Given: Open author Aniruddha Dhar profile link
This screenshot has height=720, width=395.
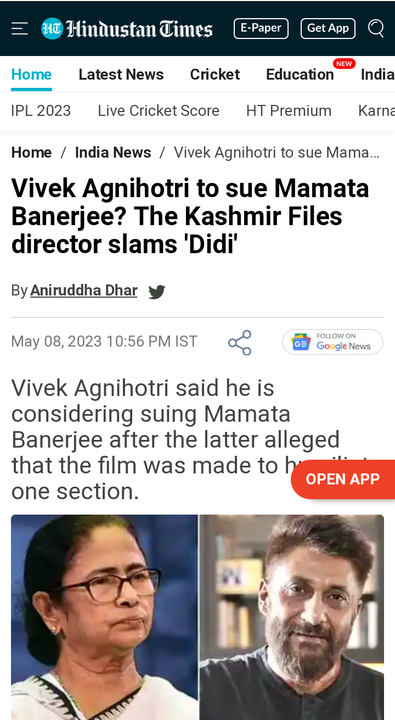Looking at the screenshot, I should point(84,291).
